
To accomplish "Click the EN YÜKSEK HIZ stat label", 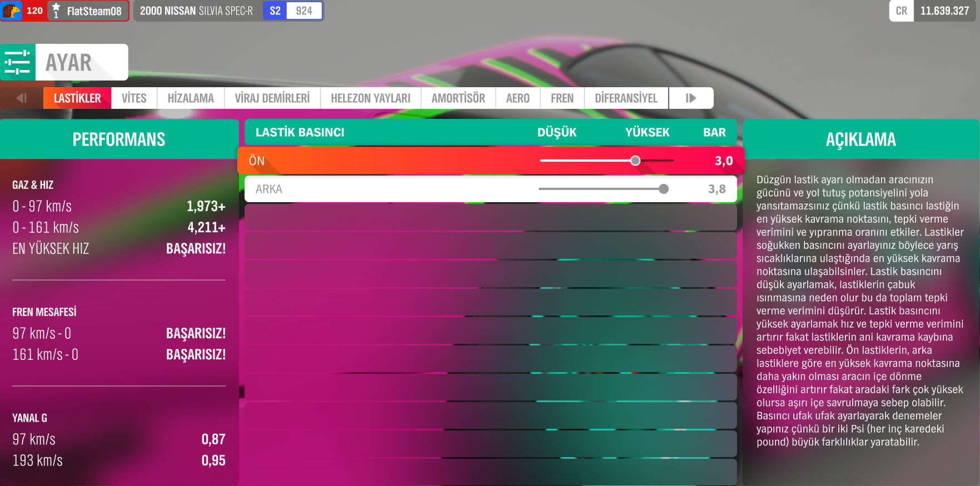I will point(51,249).
